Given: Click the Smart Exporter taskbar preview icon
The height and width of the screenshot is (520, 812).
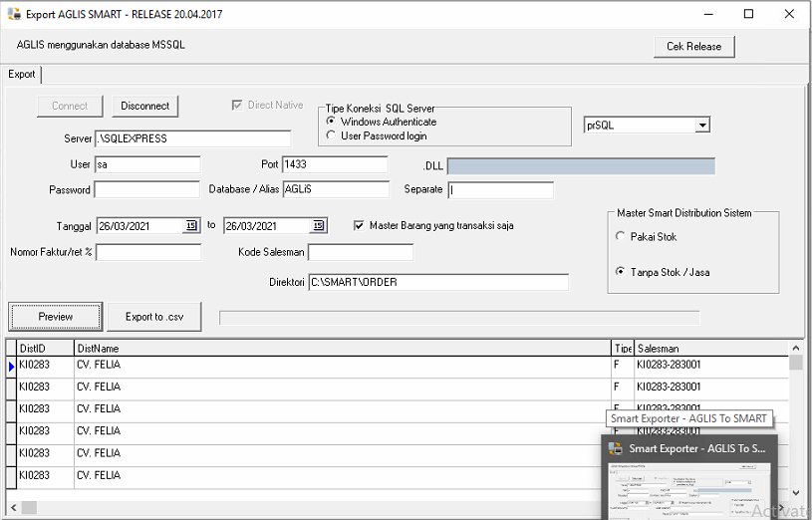Looking at the screenshot, I should click(x=616, y=448).
